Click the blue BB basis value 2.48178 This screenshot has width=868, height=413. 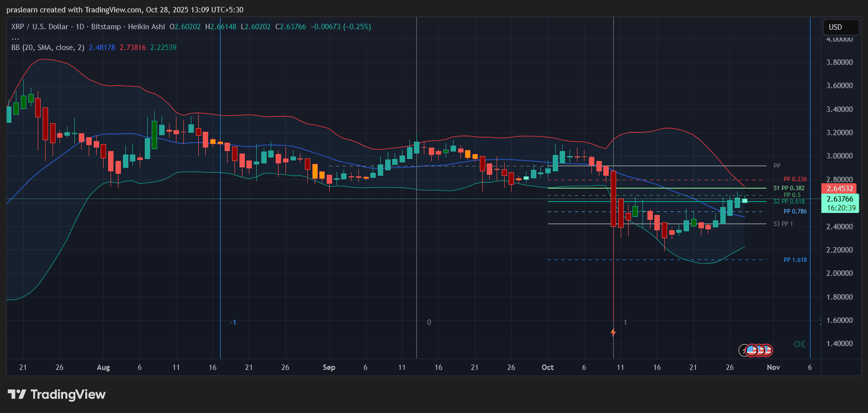(102, 48)
